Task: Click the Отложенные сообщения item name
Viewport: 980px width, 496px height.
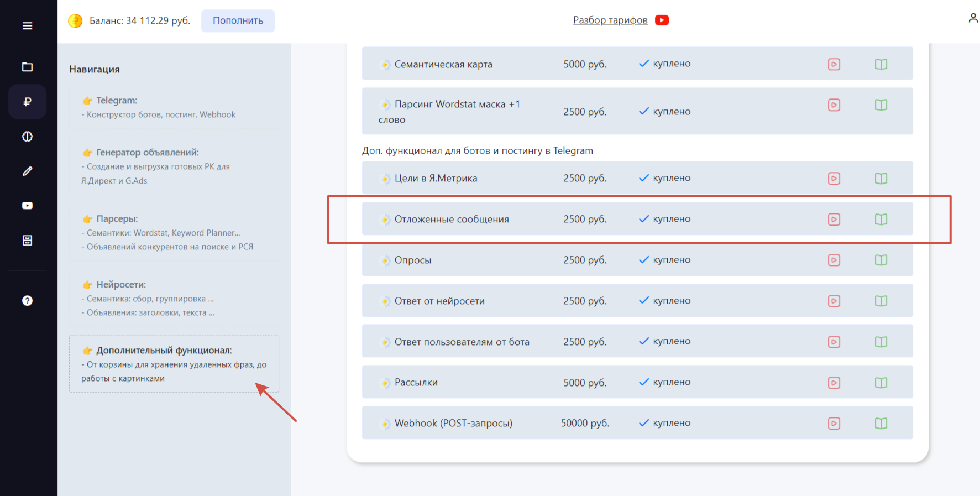Action: [x=452, y=220]
